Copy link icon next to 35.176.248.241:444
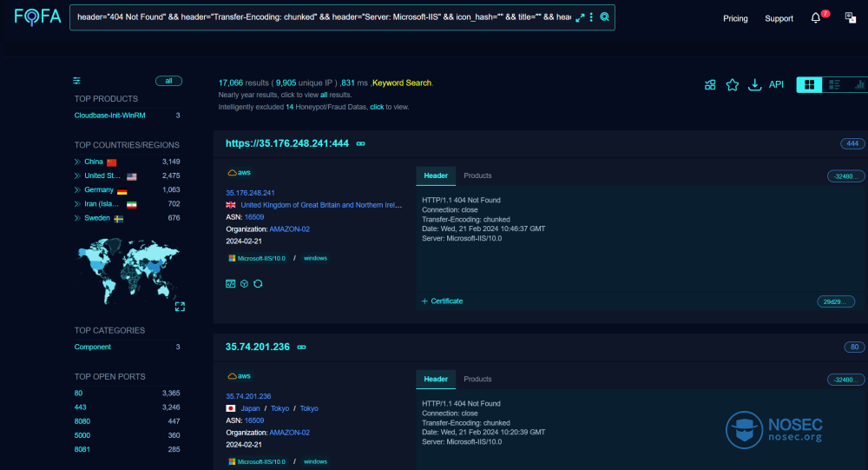 click(x=361, y=144)
